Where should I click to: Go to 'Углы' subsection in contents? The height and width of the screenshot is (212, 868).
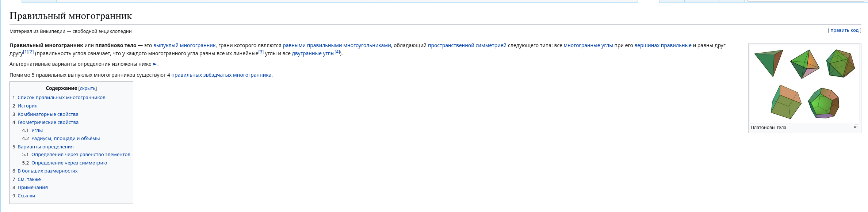(x=37, y=130)
